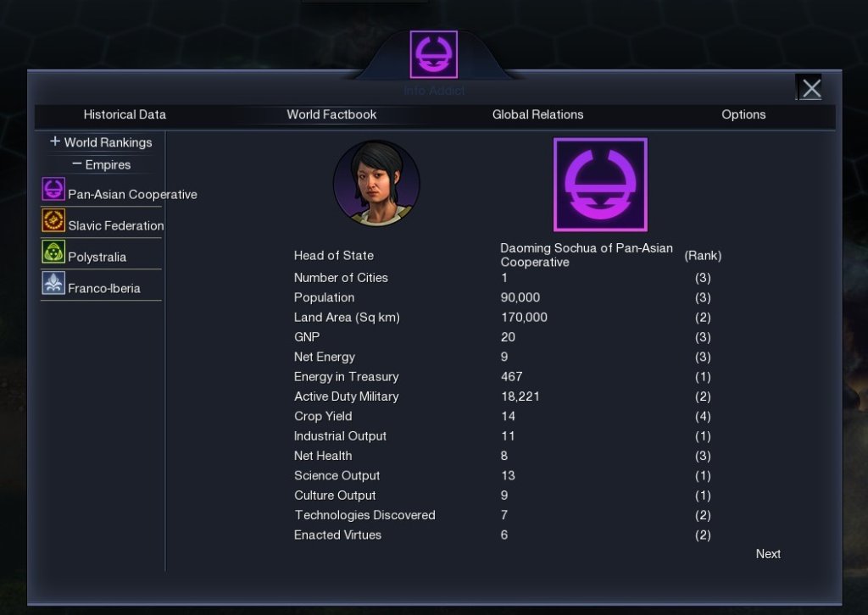Close the Info Addict window
Viewport: 868px width, 615px height.
pyautogui.click(x=811, y=88)
